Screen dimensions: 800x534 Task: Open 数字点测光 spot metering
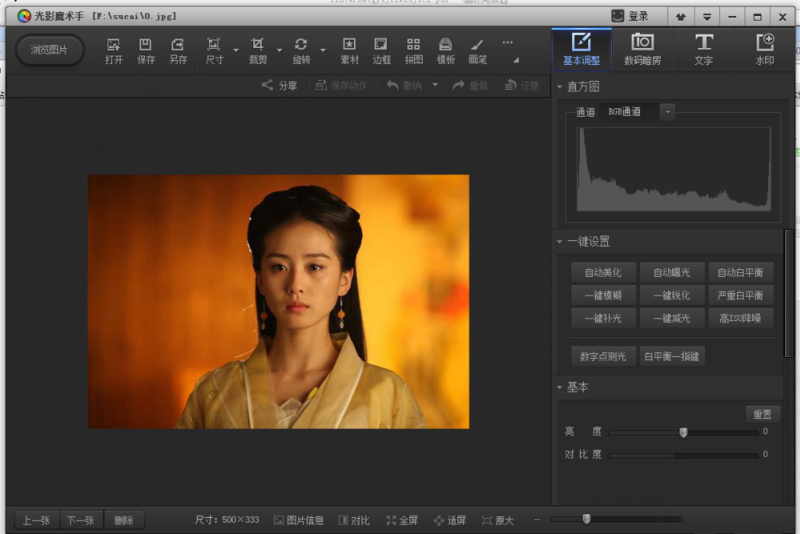[603, 356]
